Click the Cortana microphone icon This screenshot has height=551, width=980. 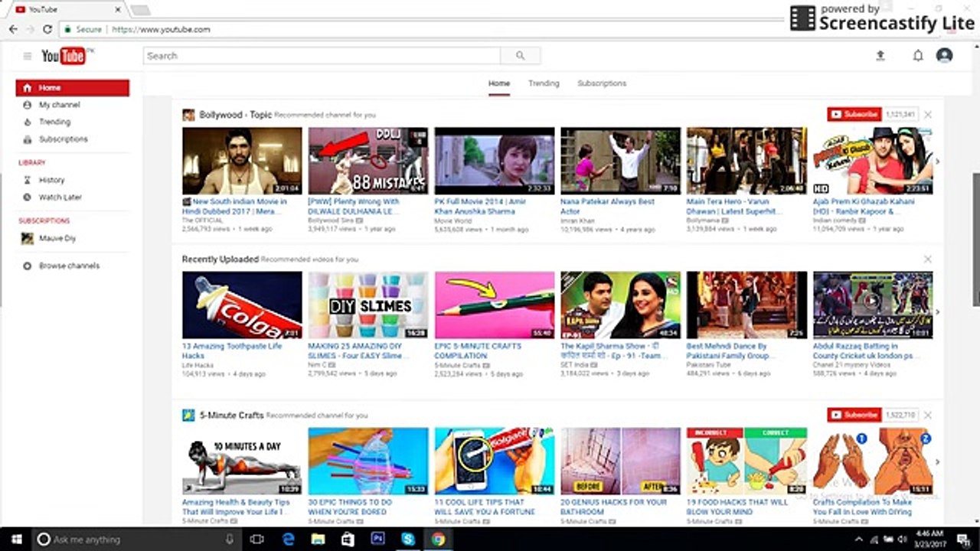click(x=229, y=540)
